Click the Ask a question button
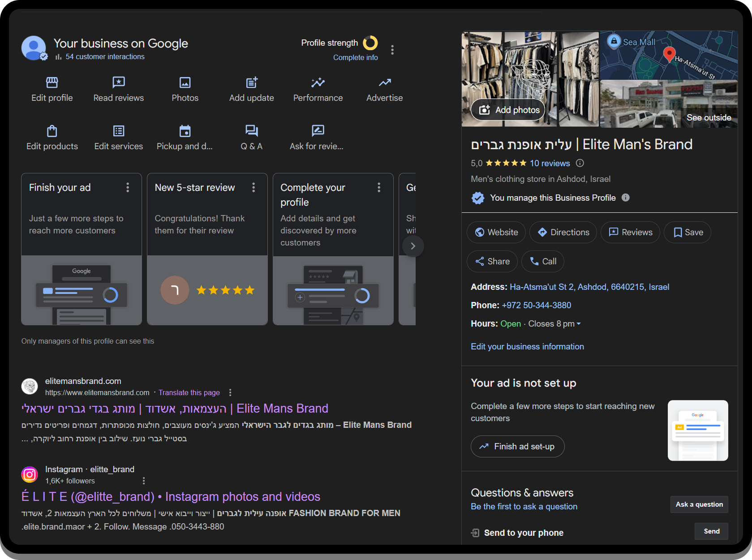Image resolution: width=752 pixels, height=560 pixels. coord(699,504)
